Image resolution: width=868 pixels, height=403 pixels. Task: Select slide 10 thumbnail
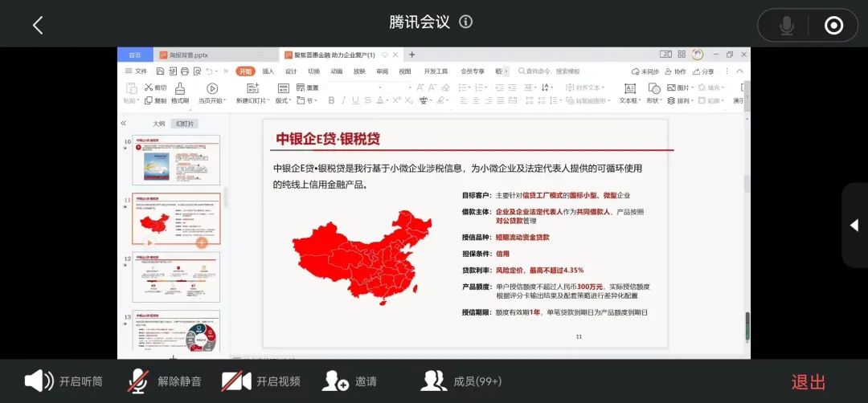pos(176,161)
